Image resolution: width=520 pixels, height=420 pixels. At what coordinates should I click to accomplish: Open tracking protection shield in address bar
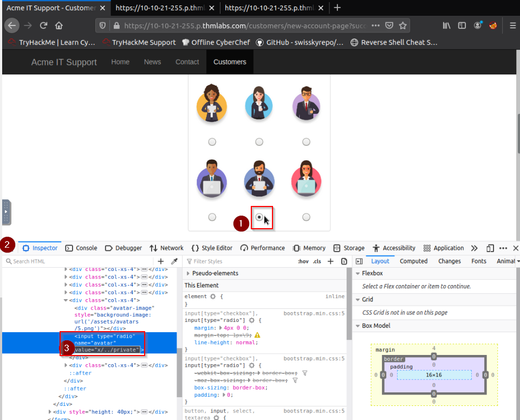pos(102,25)
